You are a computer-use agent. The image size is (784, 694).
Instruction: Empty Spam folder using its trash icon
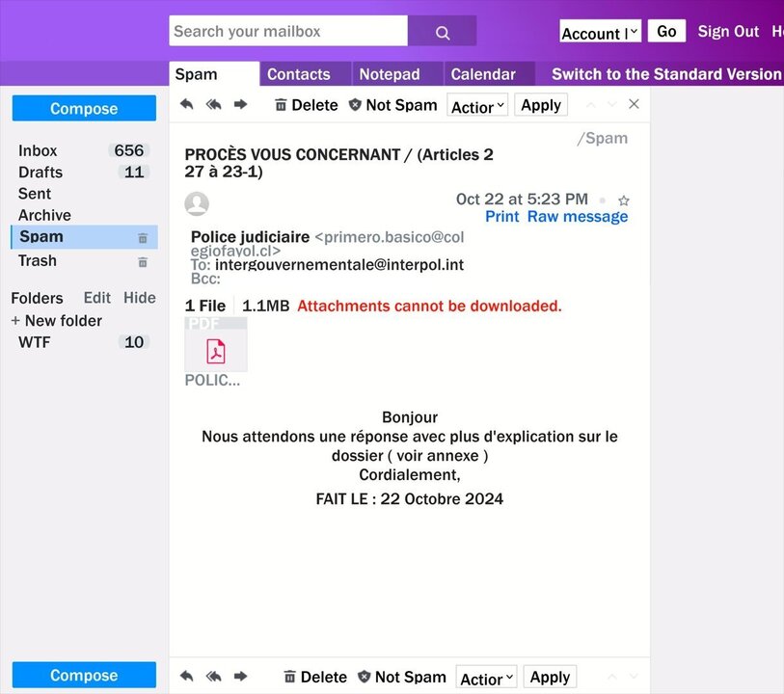[x=143, y=238]
